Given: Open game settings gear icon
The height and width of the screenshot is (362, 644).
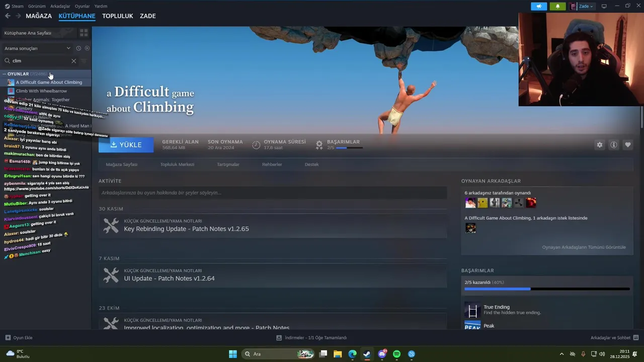Looking at the screenshot, I should pyautogui.click(x=599, y=145).
